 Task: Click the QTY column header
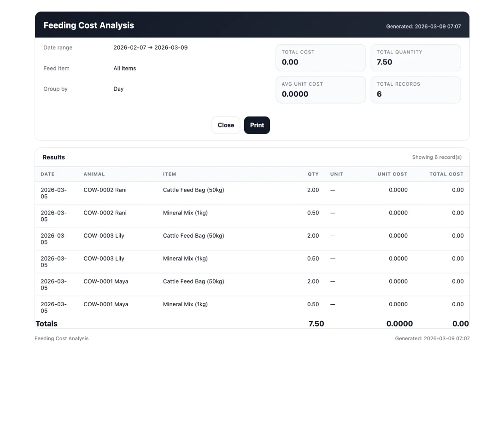point(313,174)
